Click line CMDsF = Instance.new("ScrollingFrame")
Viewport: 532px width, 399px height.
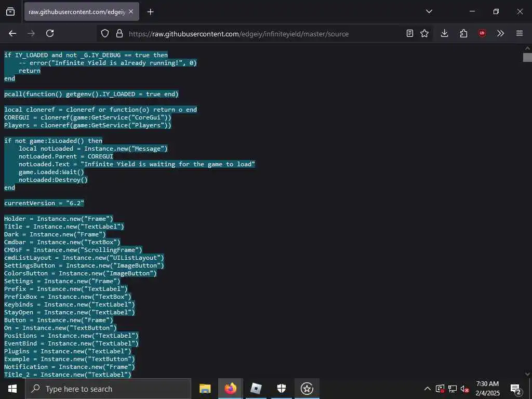(73, 250)
